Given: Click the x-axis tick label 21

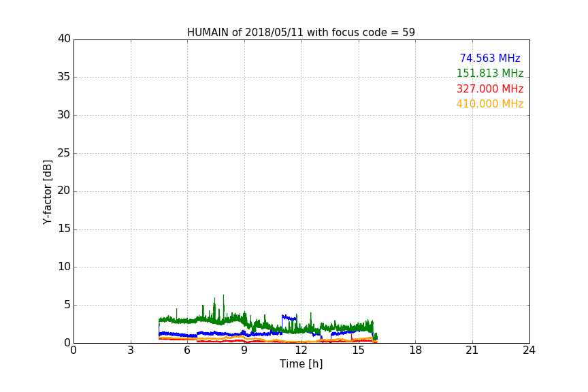Looking at the screenshot, I should point(472,350).
